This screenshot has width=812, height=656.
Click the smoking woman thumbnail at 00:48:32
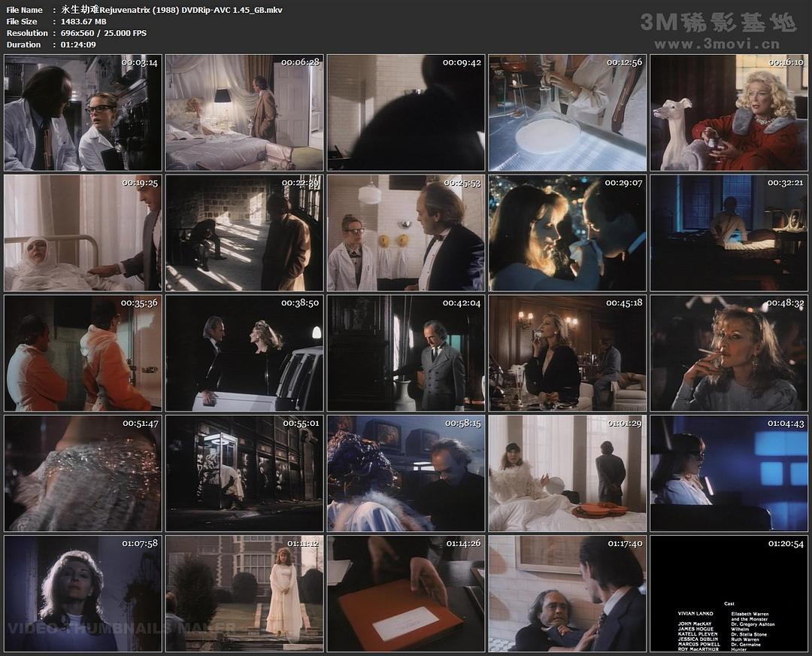click(729, 353)
